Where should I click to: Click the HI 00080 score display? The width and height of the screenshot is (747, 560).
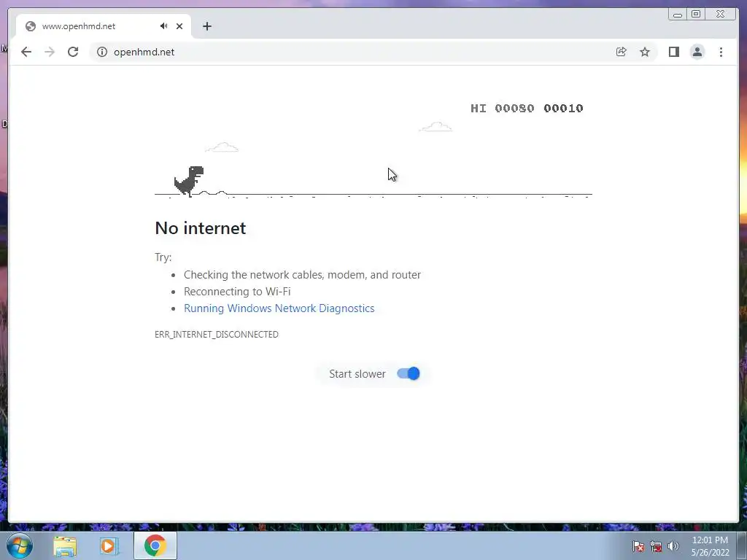pos(502,108)
